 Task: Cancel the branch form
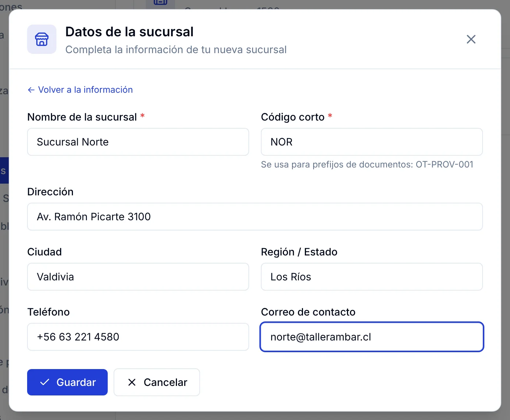point(157,382)
